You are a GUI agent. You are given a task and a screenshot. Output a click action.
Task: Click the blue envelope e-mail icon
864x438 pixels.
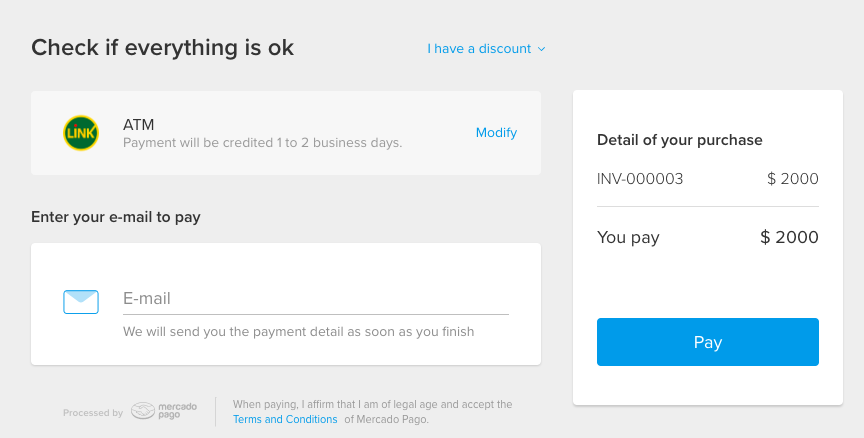click(x=81, y=301)
